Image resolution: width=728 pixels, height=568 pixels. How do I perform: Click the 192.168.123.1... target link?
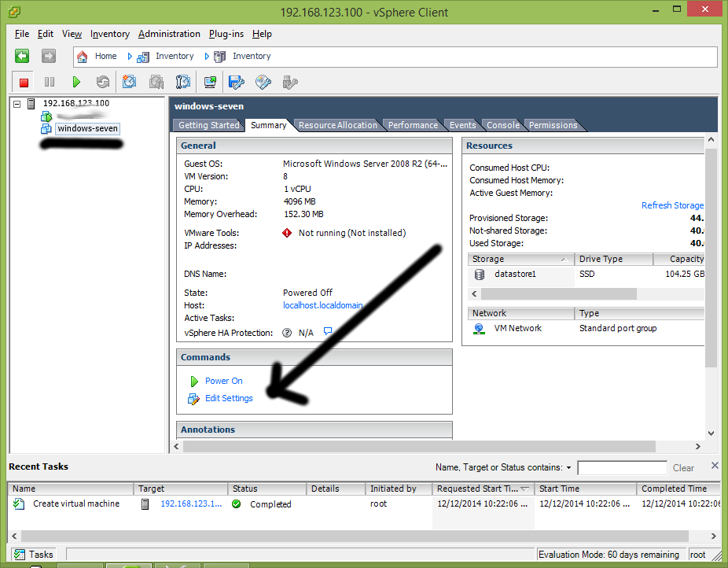pyautogui.click(x=191, y=503)
